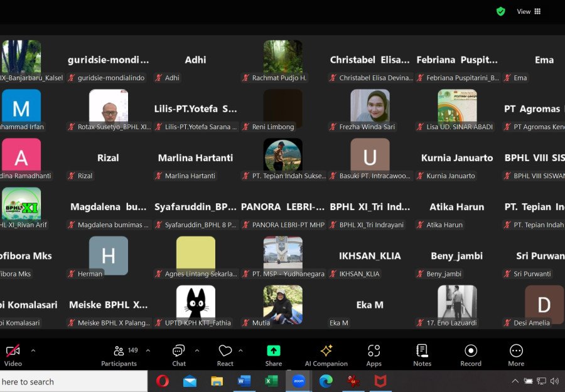Start screen sharing with Share
This screenshot has width=565, height=392.
coord(273,355)
